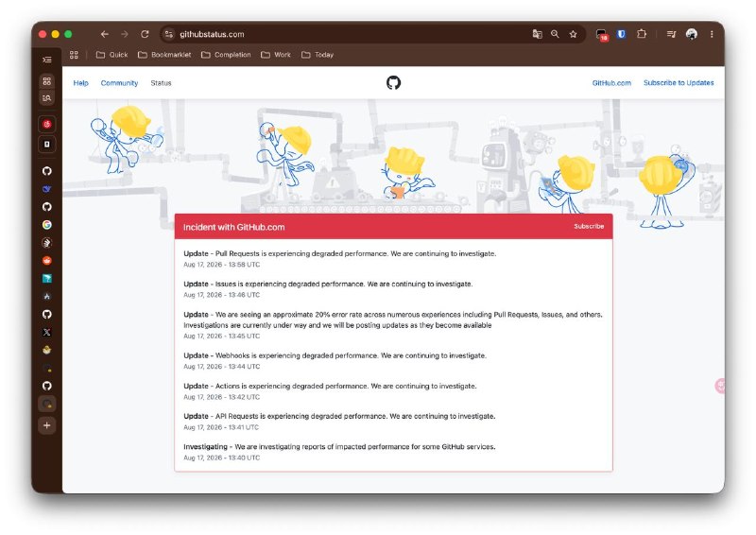Click the timestamp 'Aug 17, 2026 - 13:40 UTC'
This screenshot has width=756, height=535.
(x=221, y=457)
